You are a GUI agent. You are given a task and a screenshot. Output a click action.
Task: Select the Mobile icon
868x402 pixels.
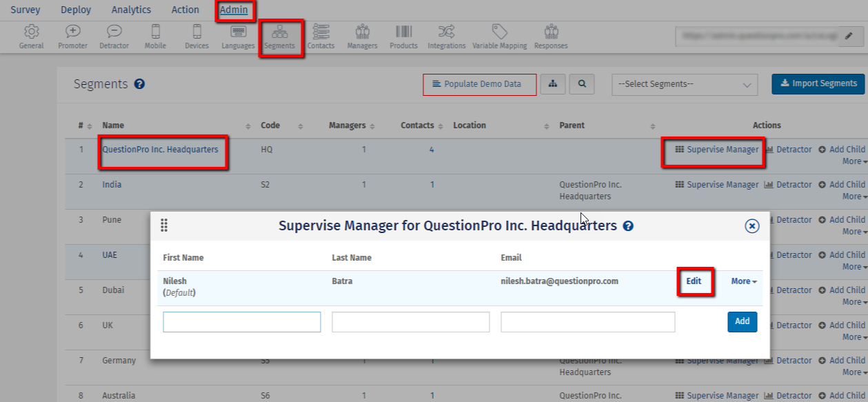(156, 37)
